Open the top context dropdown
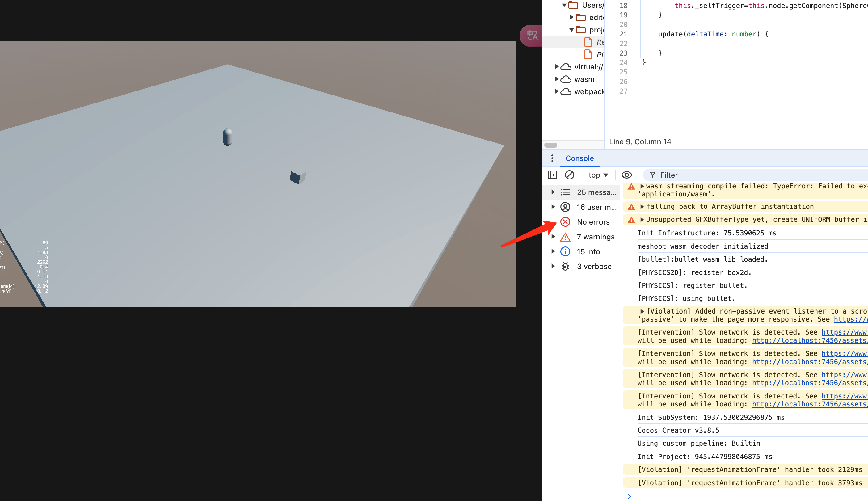The height and width of the screenshot is (501, 868). pyautogui.click(x=598, y=175)
